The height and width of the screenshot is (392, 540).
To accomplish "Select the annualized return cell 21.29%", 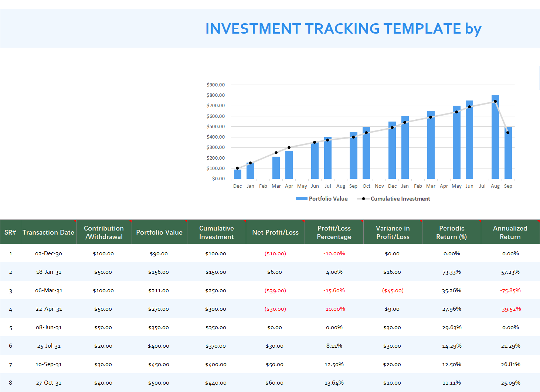I will (x=510, y=346).
